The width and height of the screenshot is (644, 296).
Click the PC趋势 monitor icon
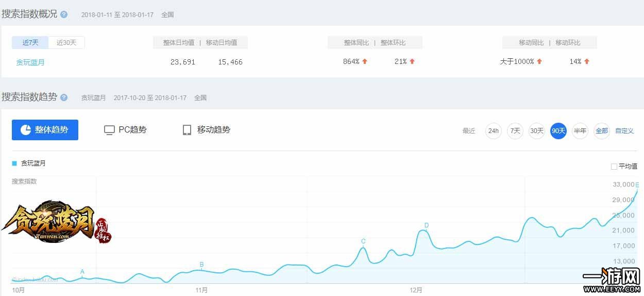(109, 130)
